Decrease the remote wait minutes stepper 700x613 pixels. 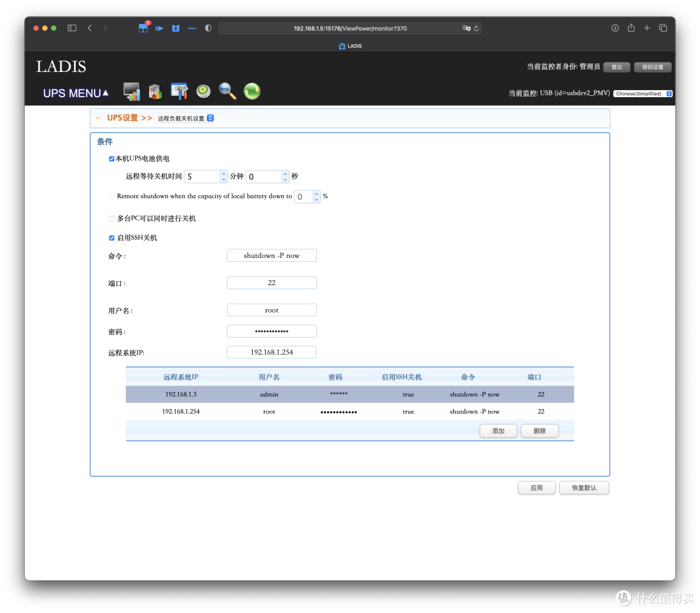click(224, 179)
